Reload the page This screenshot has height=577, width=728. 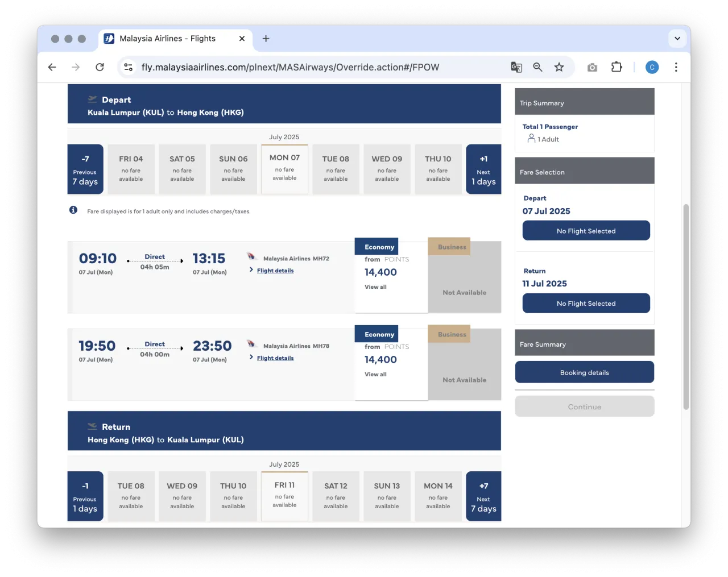[x=100, y=67]
